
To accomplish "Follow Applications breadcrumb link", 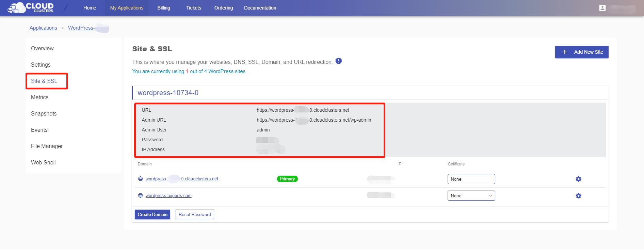I will [x=43, y=28].
